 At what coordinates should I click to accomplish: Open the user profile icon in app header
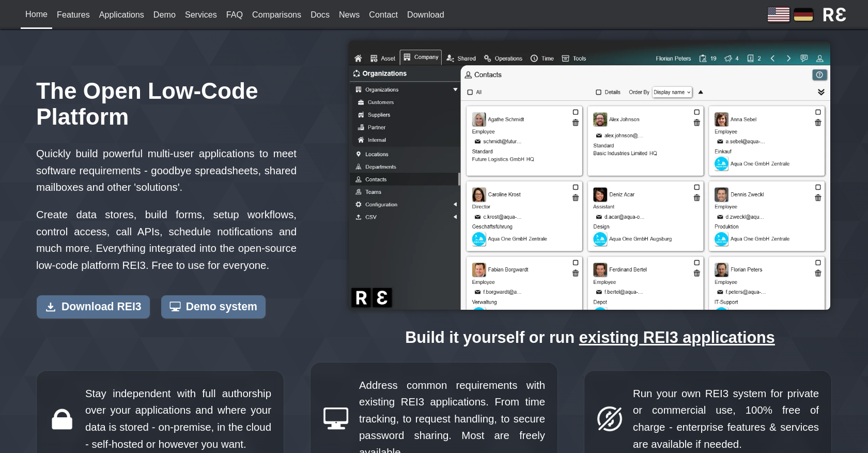click(x=820, y=58)
